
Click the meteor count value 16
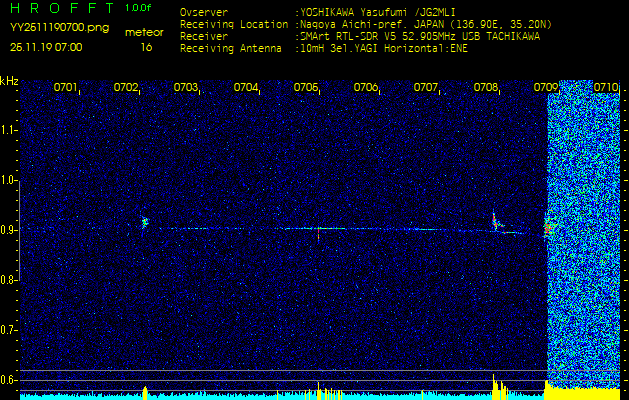146,47
